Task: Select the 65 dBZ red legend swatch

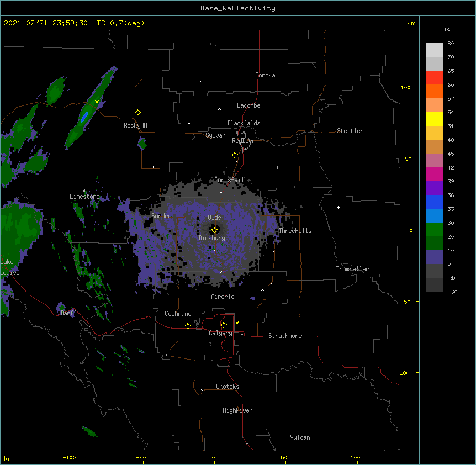Action: [x=434, y=77]
